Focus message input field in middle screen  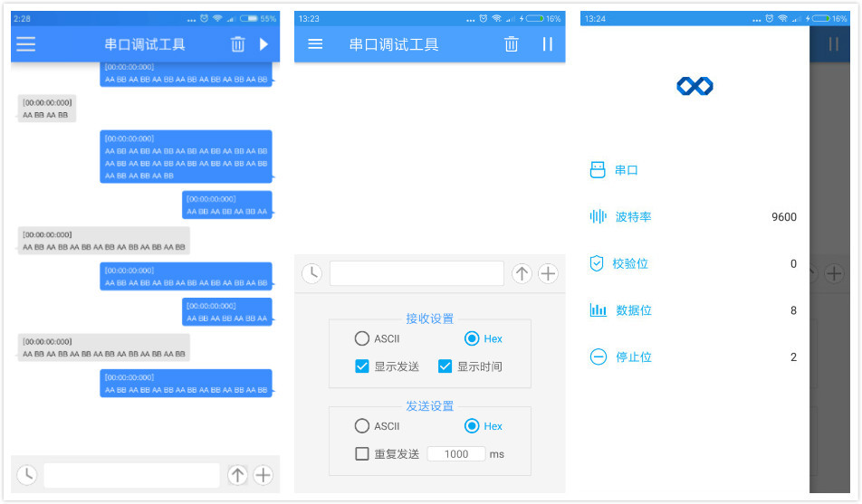coord(417,273)
